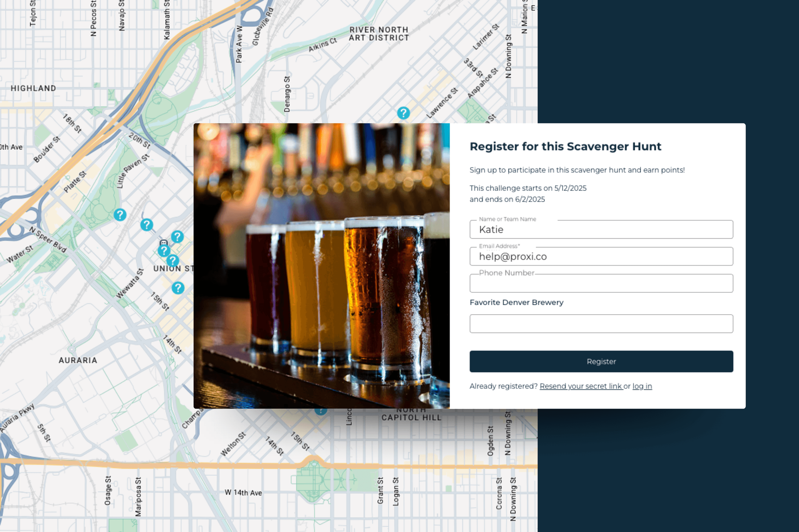Open the question-mark marker touching the Union Station label
The image size is (799, 532).
pyautogui.click(x=172, y=261)
